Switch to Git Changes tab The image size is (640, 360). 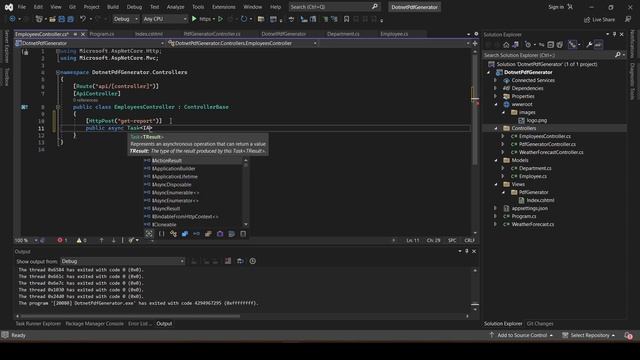pyautogui.click(x=540, y=324)
